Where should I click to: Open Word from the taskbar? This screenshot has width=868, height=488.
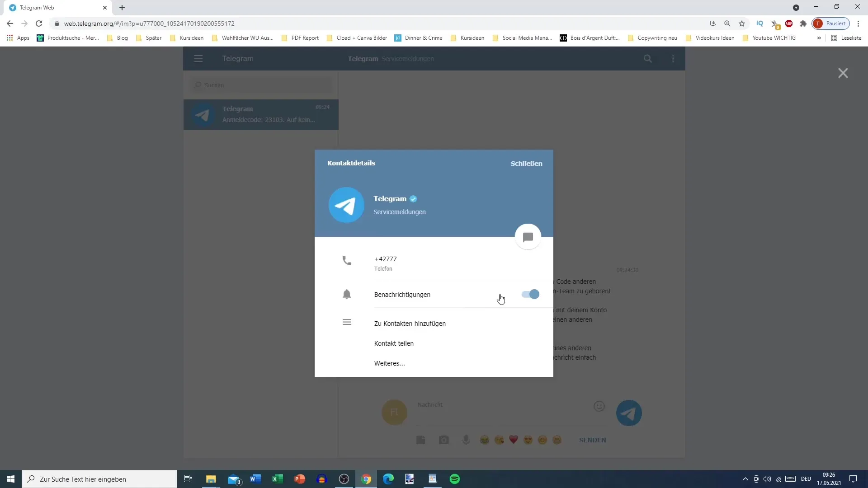point(255,479)
